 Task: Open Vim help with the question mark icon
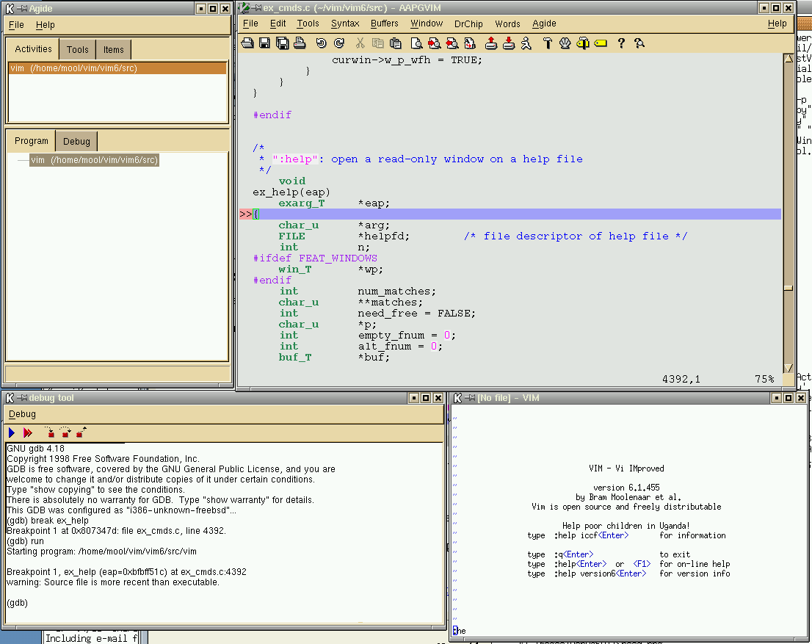pos(621,43)
